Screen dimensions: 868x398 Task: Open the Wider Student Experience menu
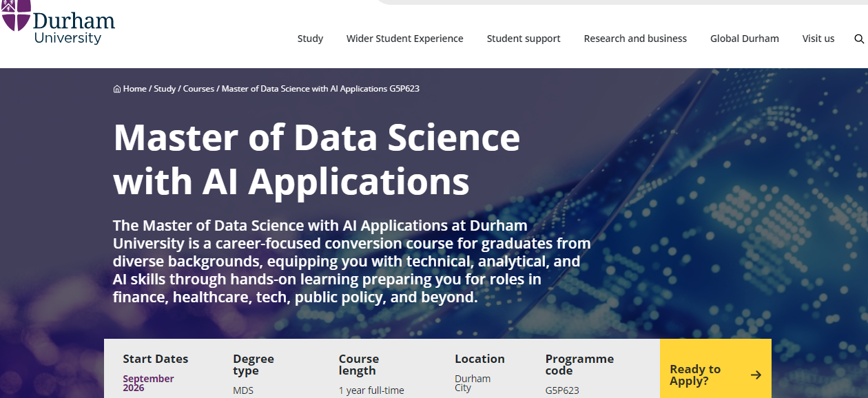pos(404,39)
